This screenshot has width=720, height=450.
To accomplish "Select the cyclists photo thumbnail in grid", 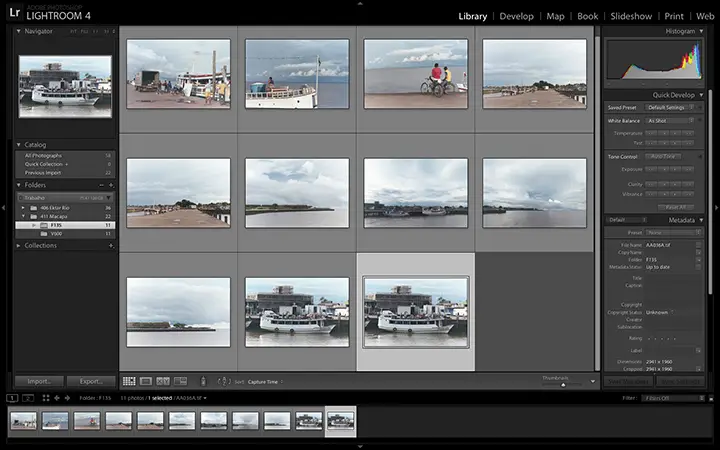I will pos(416,74).
